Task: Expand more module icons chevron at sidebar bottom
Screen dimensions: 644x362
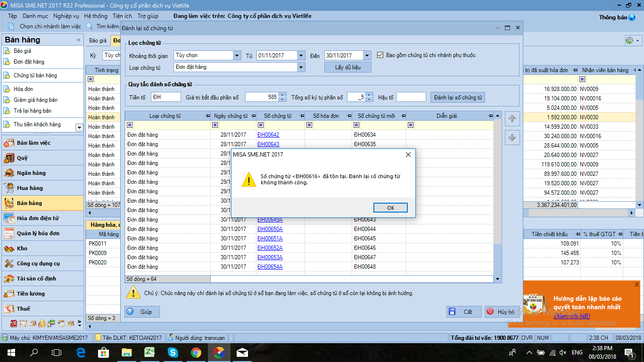Action: click(x=79, y=324)
